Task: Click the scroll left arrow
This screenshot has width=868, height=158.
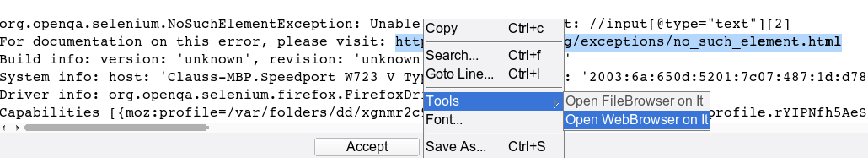Action: coord(4,128)
